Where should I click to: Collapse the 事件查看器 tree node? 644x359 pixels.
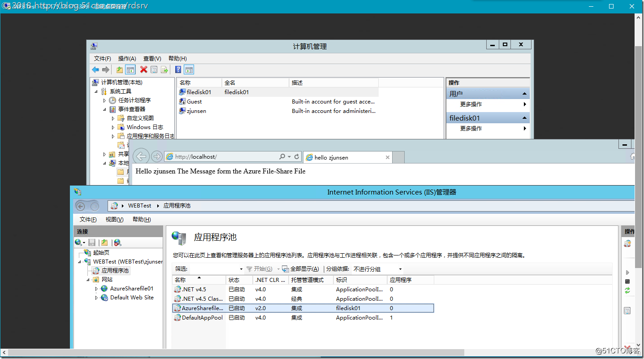click(x=105, y=109)
